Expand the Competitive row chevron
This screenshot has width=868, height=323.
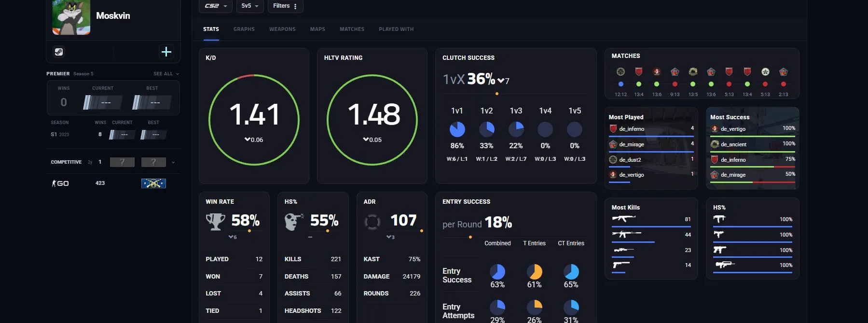173,162
